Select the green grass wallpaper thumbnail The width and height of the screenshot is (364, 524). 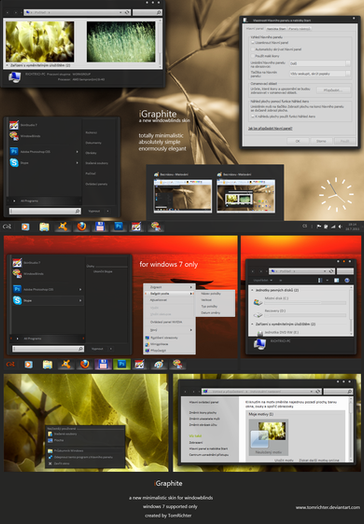(x=121, y=42)
